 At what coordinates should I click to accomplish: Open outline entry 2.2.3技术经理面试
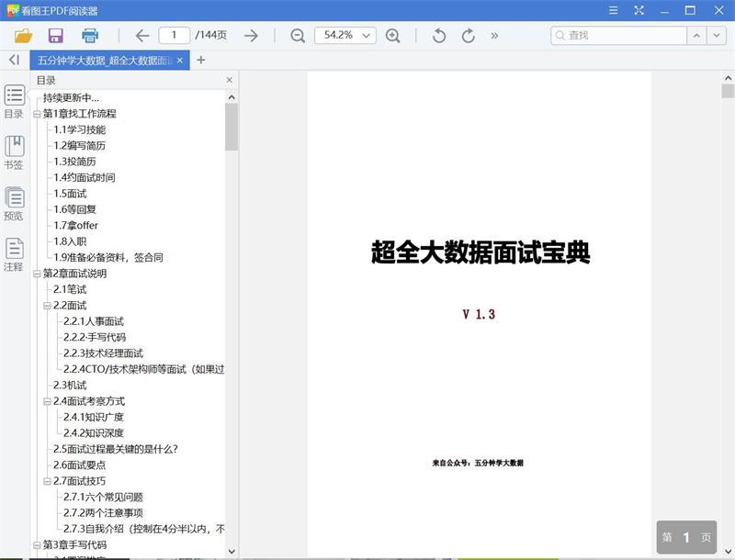point(103,353)
